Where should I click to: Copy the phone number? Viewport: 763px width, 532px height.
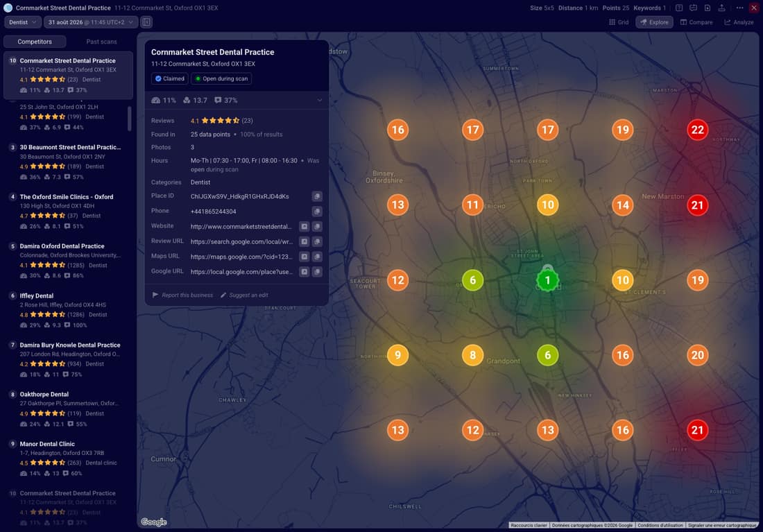click(x=317, y=212)
